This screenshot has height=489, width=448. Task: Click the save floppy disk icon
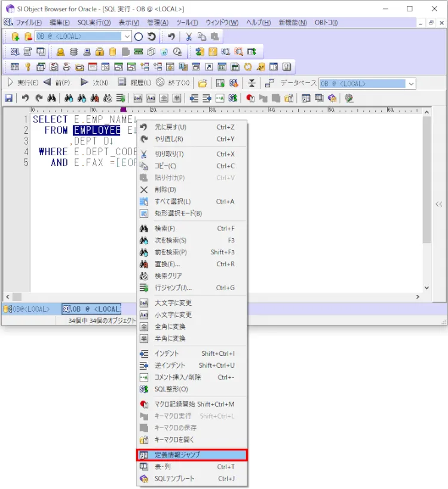(9, 99)
